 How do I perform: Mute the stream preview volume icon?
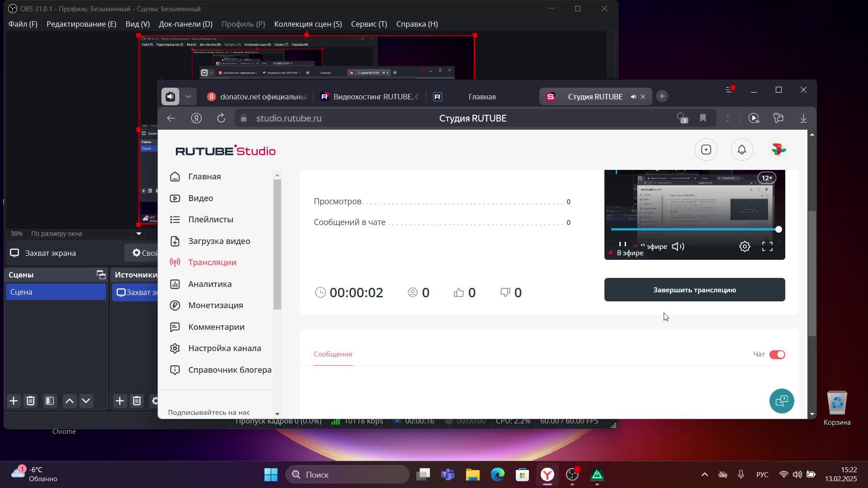(x=678, y=247)
